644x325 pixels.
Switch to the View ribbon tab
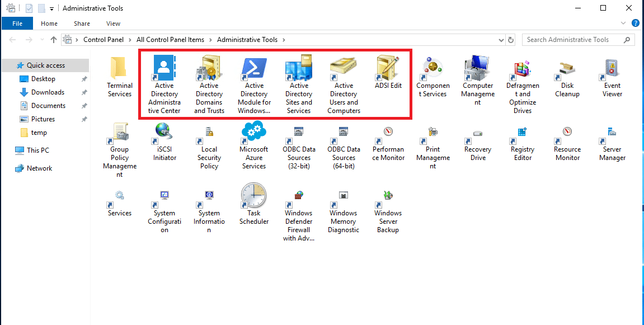[114, 23]
